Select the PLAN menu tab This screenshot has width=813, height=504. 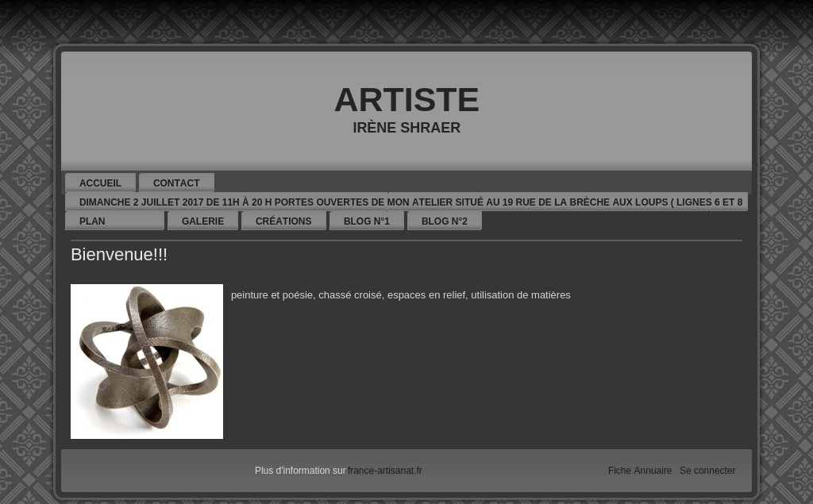click(x=114, y=221)
